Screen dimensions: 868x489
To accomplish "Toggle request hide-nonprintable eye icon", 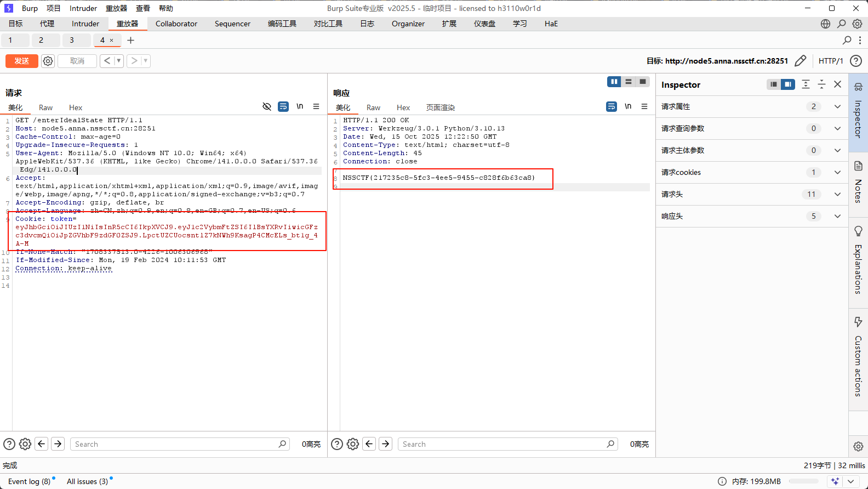I will tap(267, 106).
